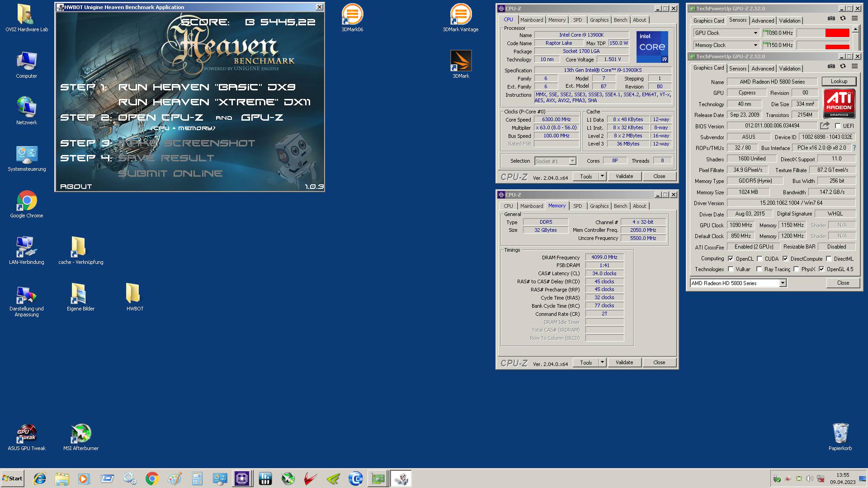The height and width of the screenshot is (488, 868).
Task: Open the 3DMark Vantage desktop shortcut
Action: 461,18
